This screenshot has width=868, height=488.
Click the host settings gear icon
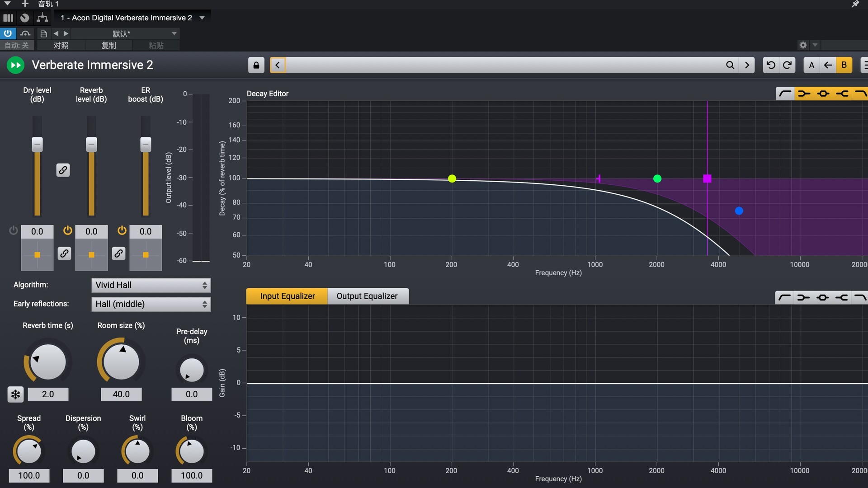[x=803, y=45]
